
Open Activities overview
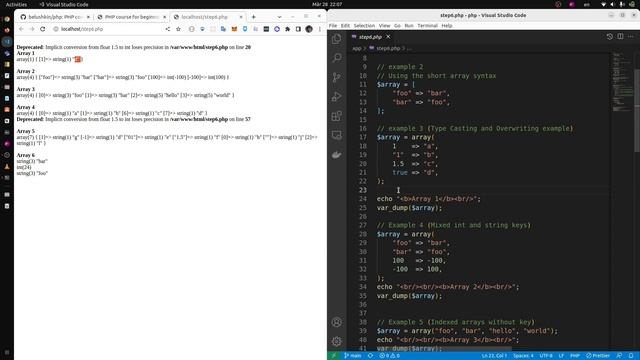pos(16,4)
